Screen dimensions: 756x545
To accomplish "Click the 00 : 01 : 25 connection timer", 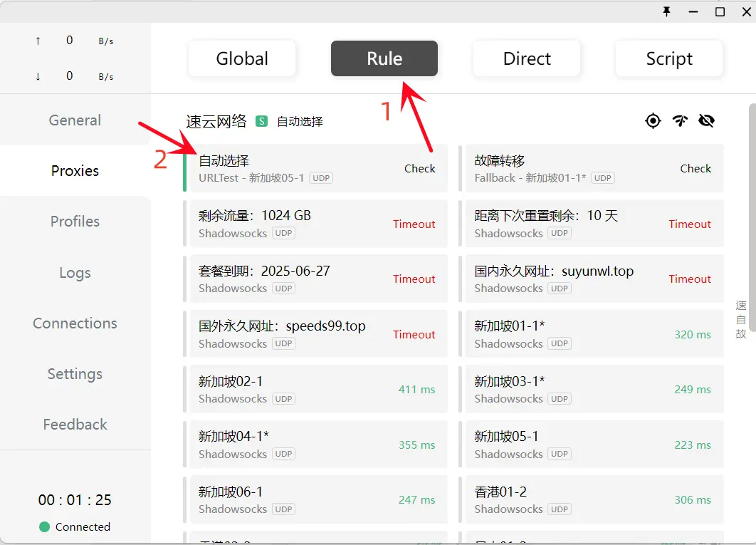I will [x=75, y=499].
